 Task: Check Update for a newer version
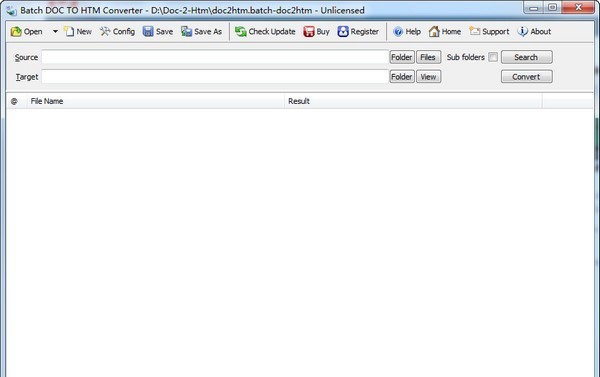point(265,32)
